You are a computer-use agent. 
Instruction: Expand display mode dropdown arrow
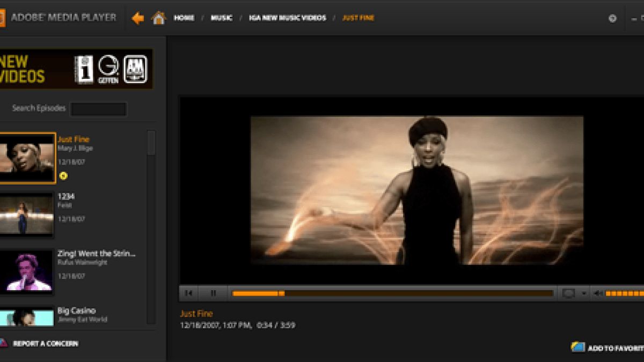coord(584,294)
